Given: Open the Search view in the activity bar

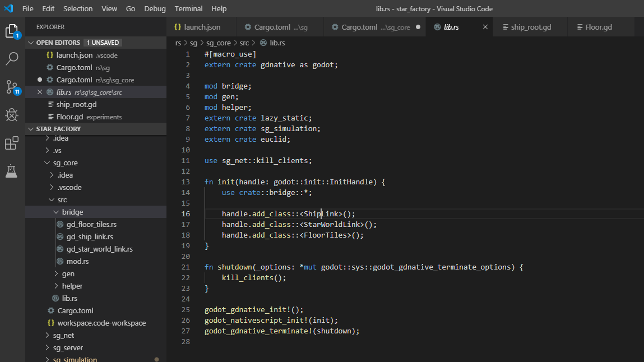Looking at the screenshot, I should (12, 59).
